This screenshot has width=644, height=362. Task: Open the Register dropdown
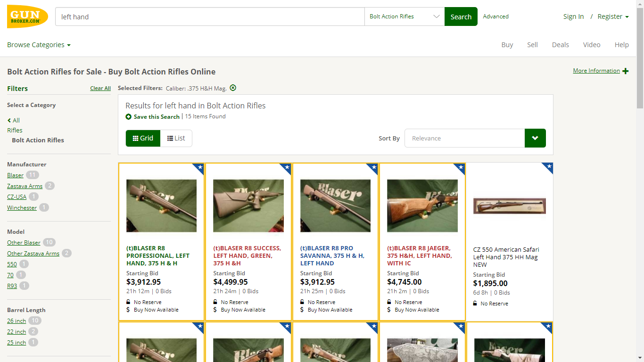tap(613, 16)
